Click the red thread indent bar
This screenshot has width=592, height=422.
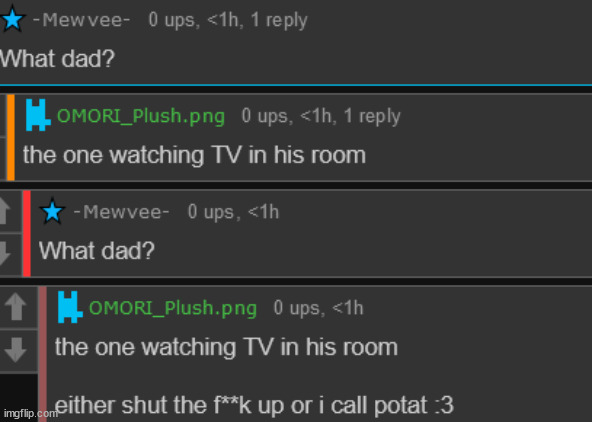click(x=27, y=234)
